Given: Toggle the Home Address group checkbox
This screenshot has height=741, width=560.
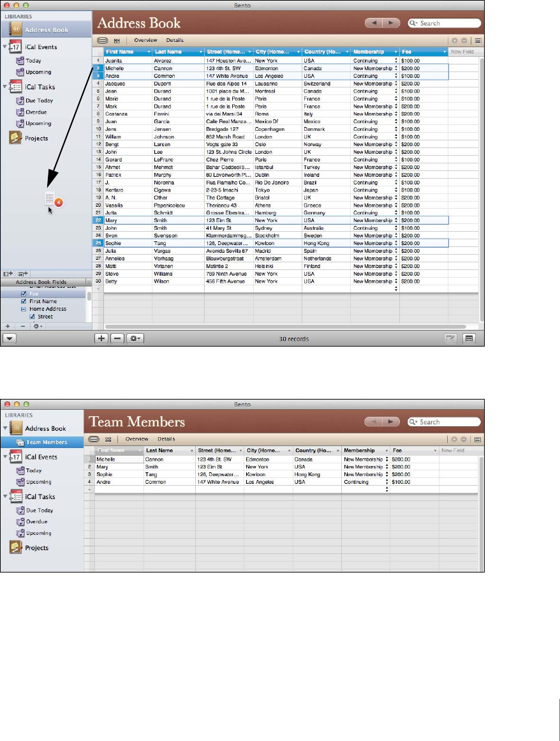Looking at the screenshot, I should pos(24,309).
